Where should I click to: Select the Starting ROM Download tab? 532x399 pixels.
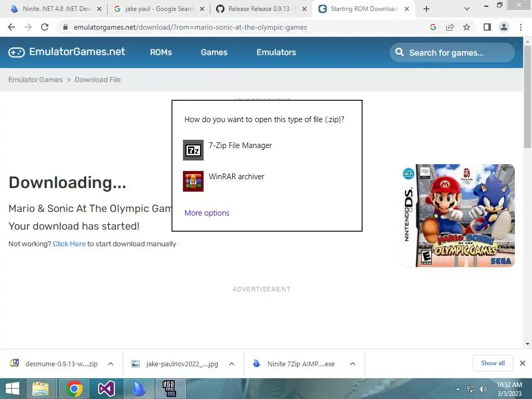pyautogui.click(x=363, y=9)
